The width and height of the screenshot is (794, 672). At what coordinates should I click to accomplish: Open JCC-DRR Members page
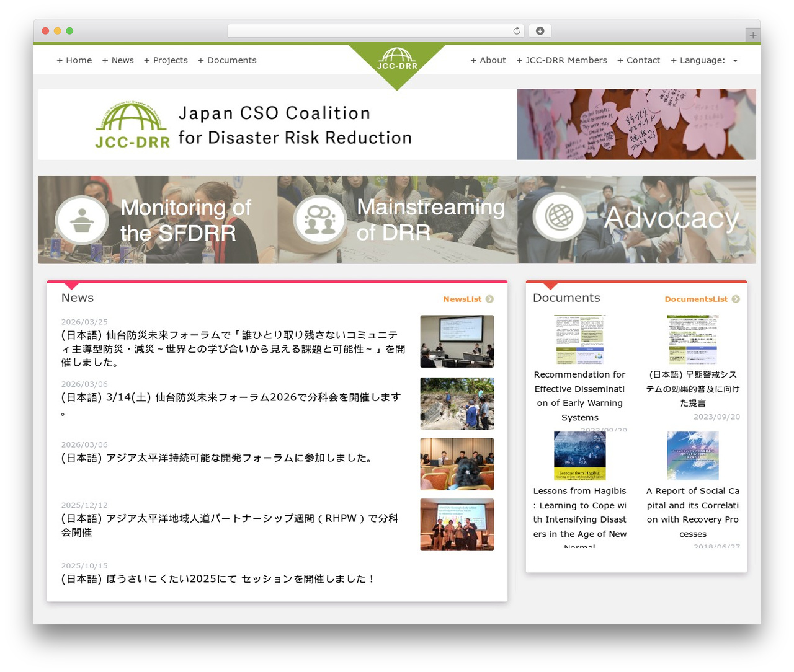click(562, 60)
